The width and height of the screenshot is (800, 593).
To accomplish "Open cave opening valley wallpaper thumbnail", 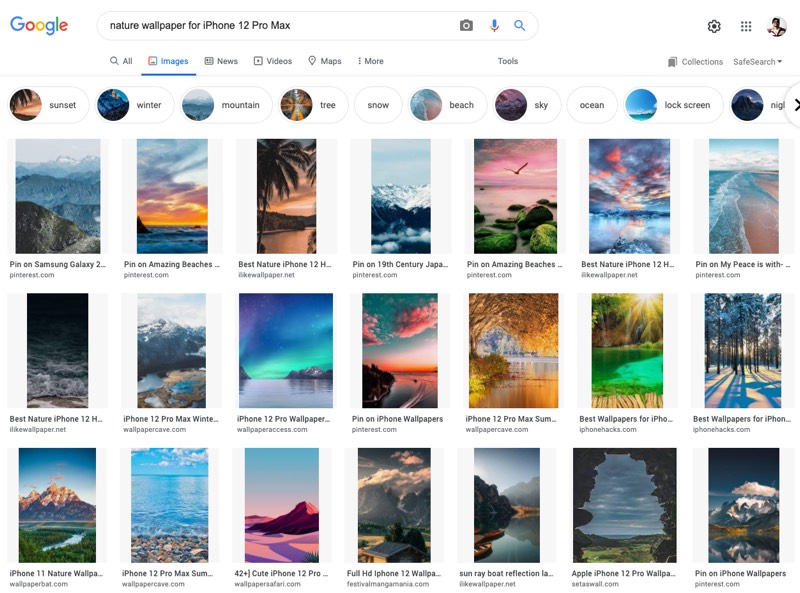I will point(624,505).
